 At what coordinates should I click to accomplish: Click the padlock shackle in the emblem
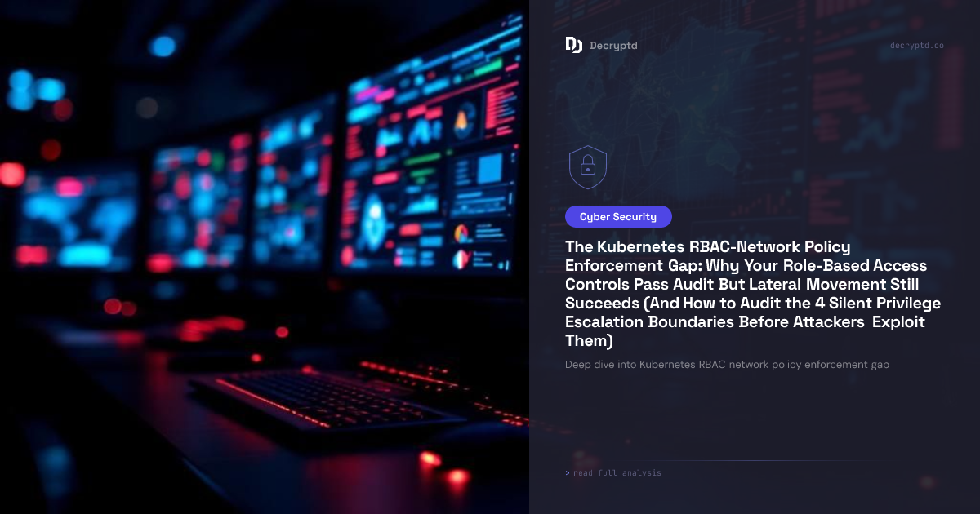pos(588,161)
